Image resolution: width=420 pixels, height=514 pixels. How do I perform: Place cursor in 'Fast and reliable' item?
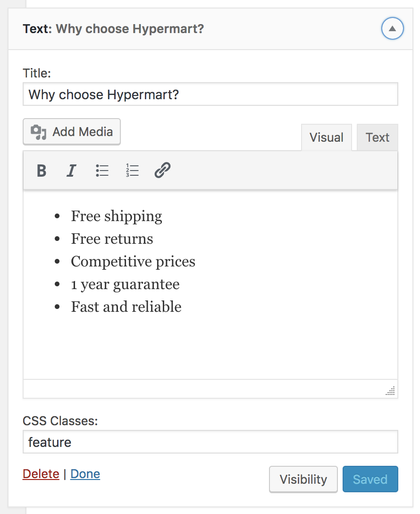click(126, 307)
